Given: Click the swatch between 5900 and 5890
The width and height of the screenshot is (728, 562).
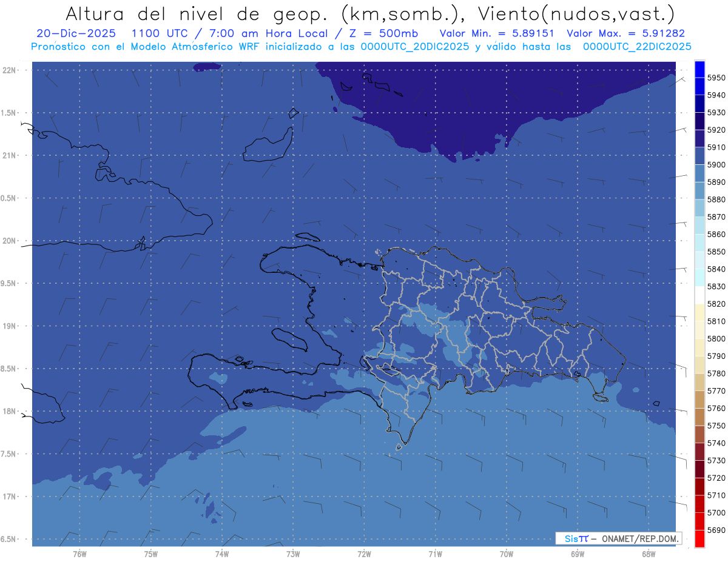Looking at the screenshot, I should (699, 173).
